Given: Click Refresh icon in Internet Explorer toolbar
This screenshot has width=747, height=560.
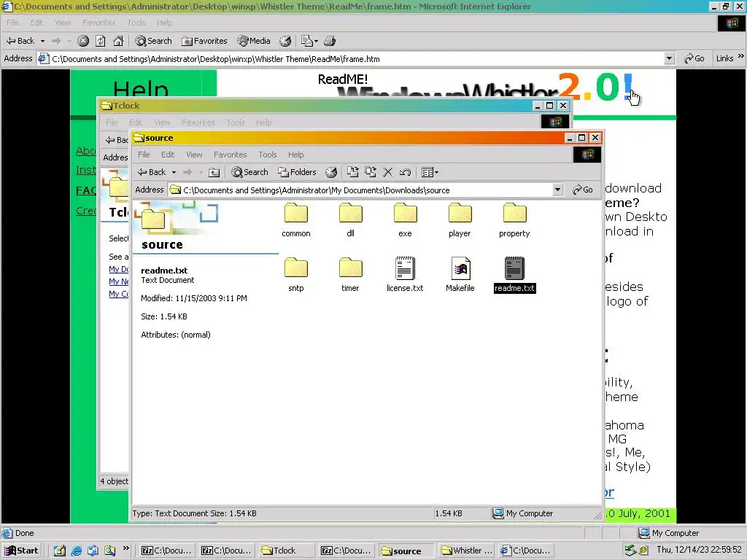Looking at the screenshot, I should (101, 41).
